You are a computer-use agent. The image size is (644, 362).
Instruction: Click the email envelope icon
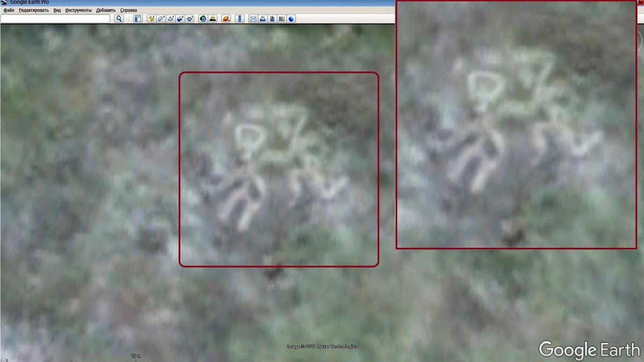pos(253,19)
